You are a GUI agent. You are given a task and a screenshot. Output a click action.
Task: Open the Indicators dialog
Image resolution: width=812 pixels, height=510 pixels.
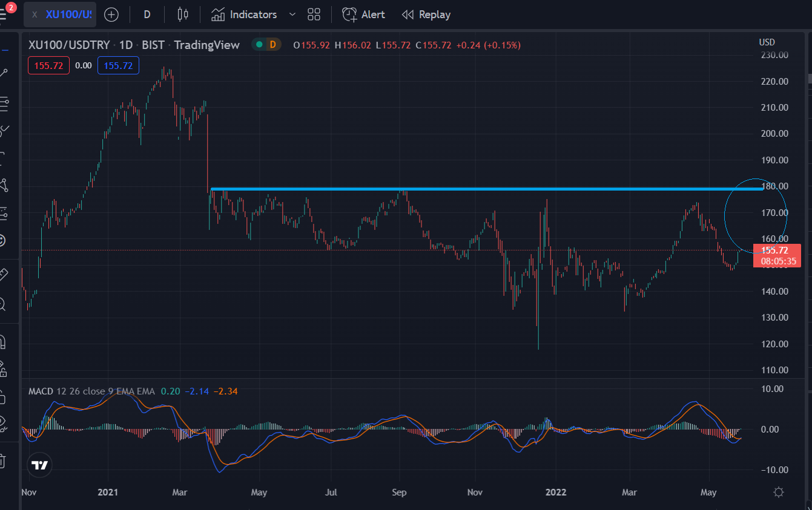coord(244,15)
